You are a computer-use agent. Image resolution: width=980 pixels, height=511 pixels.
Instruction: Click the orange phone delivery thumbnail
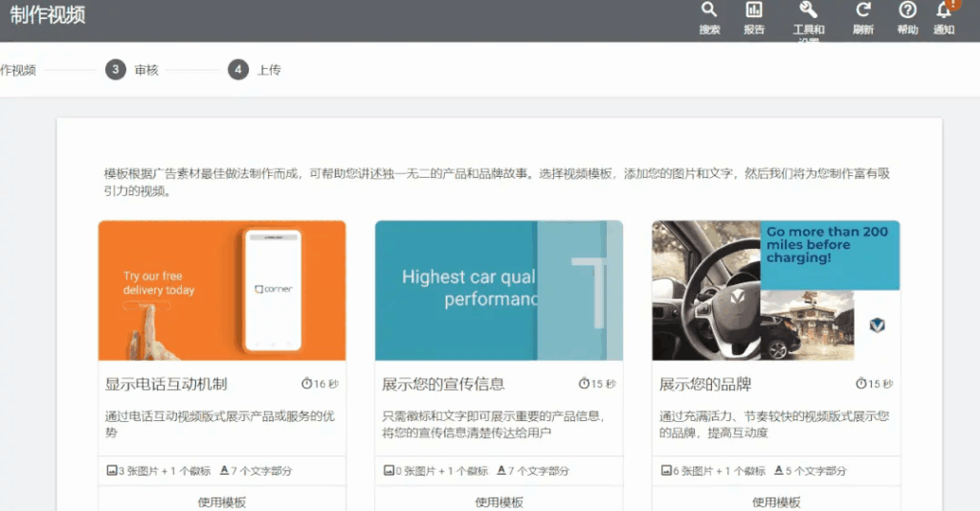[x=222, y=290]
